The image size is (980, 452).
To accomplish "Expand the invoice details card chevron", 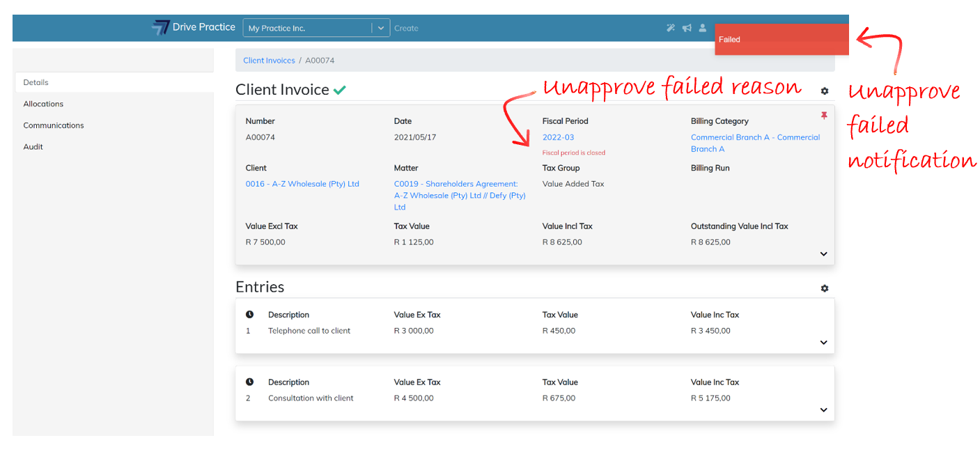I will (x=823, y=254).
